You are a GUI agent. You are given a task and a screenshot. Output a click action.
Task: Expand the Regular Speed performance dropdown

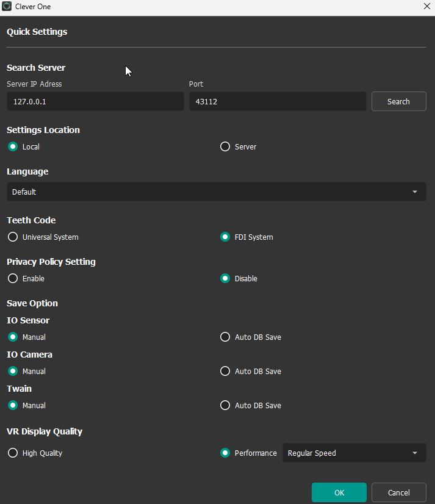pyautogui.click(x=354, y=453)
